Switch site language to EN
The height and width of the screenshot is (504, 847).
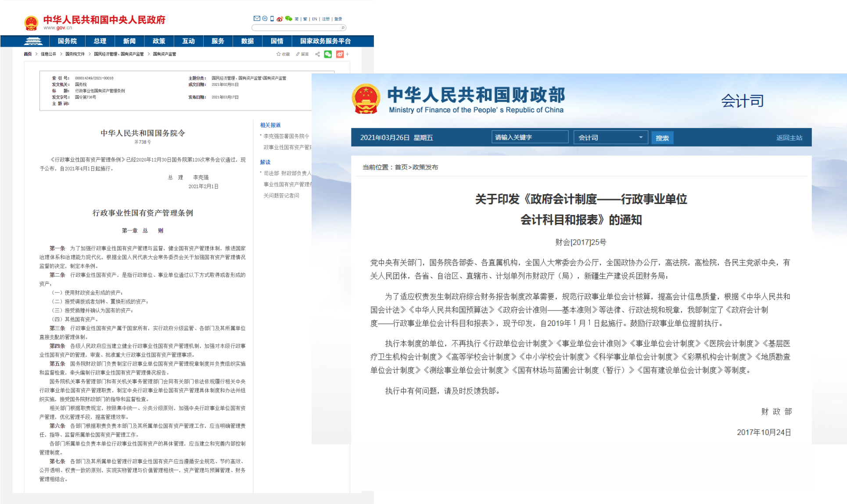pyautogui.click(x=314, y=19)
